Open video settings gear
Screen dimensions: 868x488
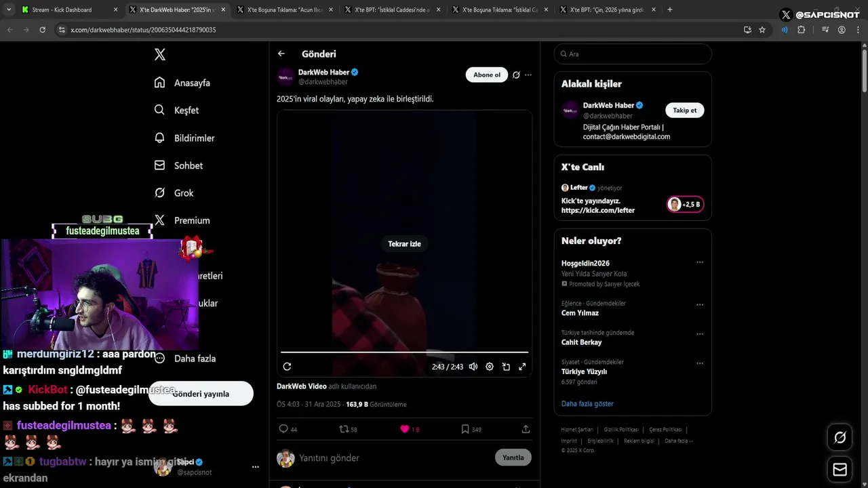(490, 367)
